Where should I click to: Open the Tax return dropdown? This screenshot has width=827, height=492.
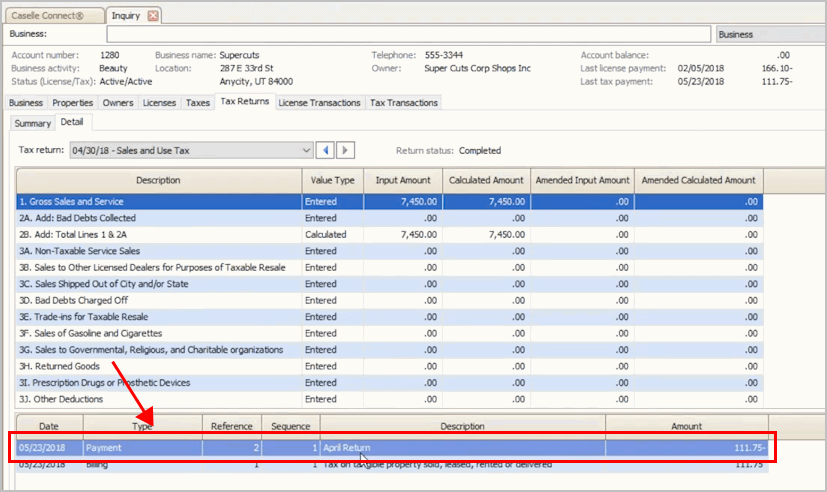pyautogui.click(x=191, y=150)
